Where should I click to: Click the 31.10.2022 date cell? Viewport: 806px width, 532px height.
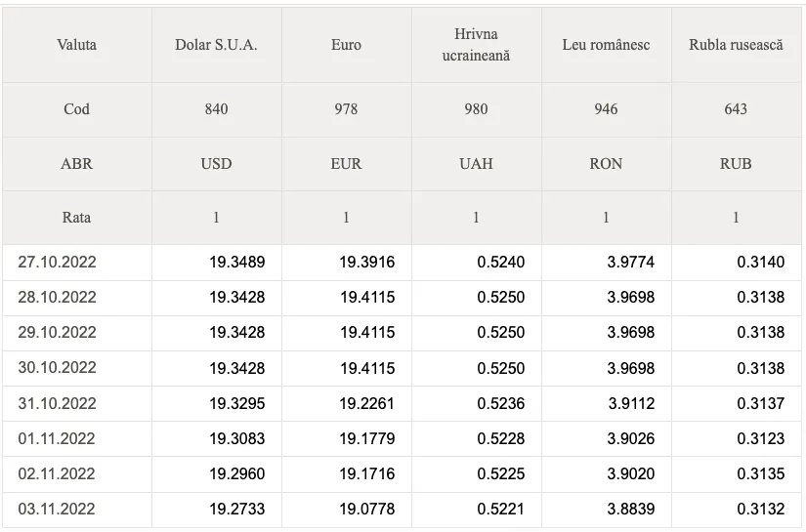pyautogui.click(x=57, y=403)
